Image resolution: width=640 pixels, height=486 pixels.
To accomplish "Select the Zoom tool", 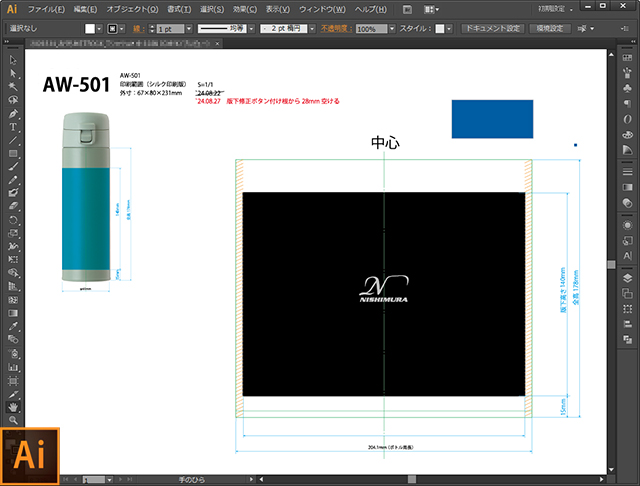I will coord(13,420).
